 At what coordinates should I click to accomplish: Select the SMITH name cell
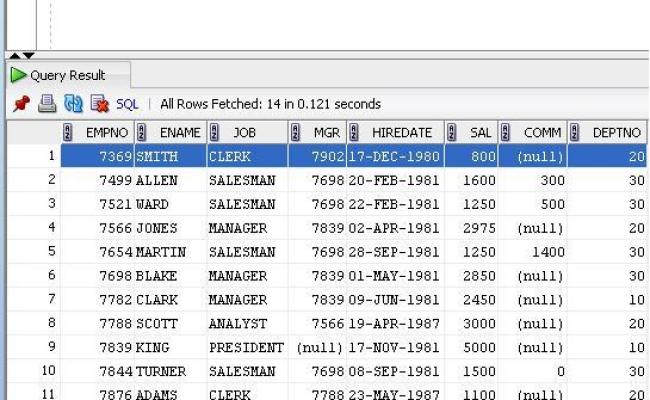point(170,156)
